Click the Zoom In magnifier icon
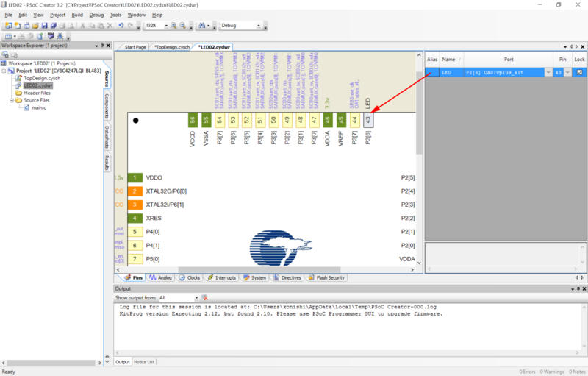 point(173,26)
